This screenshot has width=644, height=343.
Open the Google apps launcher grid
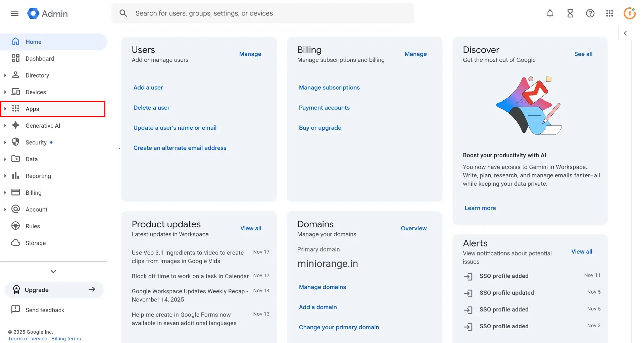coord(610,13)
